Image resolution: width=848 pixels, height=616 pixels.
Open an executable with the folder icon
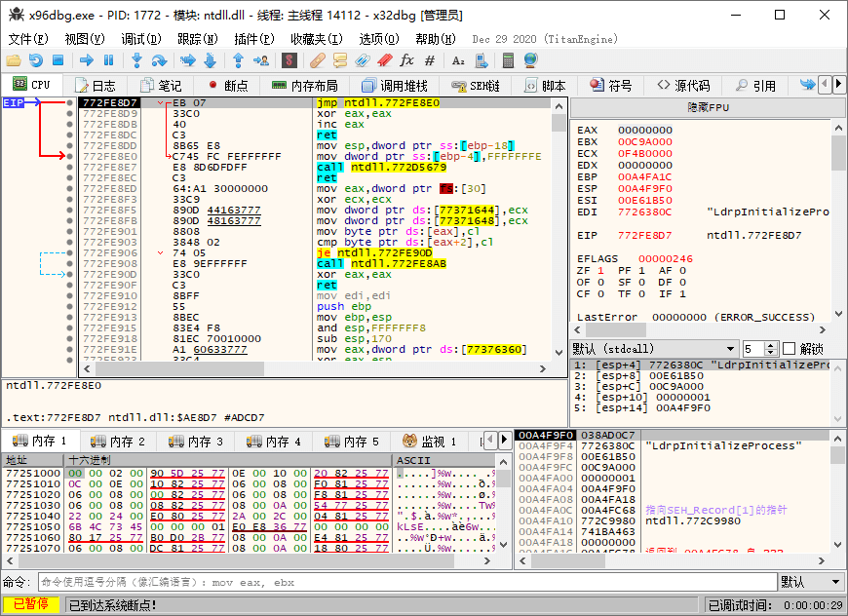(x=13, y=59)
